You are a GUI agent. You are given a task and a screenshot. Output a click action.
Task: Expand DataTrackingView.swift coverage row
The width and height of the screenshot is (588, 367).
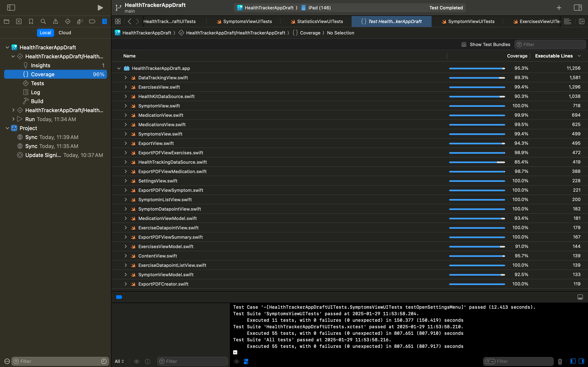(126, 77)
